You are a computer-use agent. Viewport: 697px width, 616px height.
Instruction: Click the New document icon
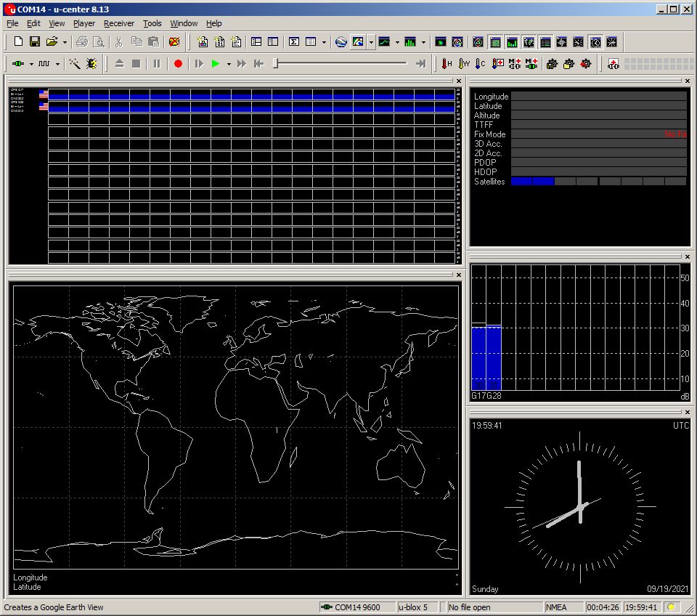pos(19,42)
